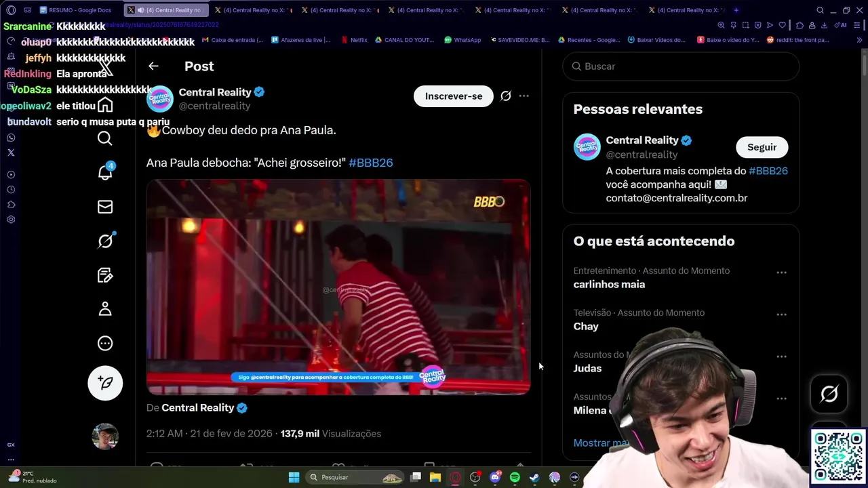This screenshot has width=868, height=488.
Task: Open the post's three-dot more menu
Action: point(524,96)
